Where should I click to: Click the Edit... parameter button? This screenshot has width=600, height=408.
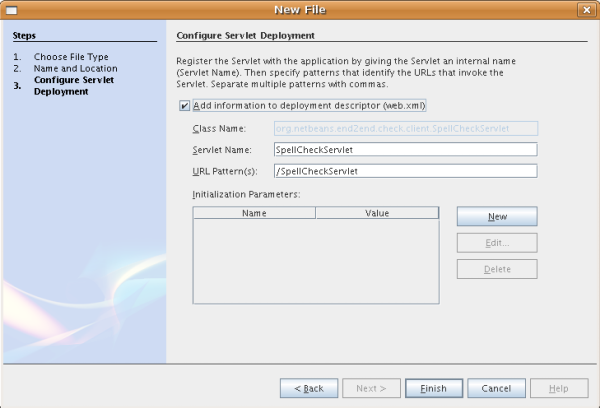coord(497,243)
